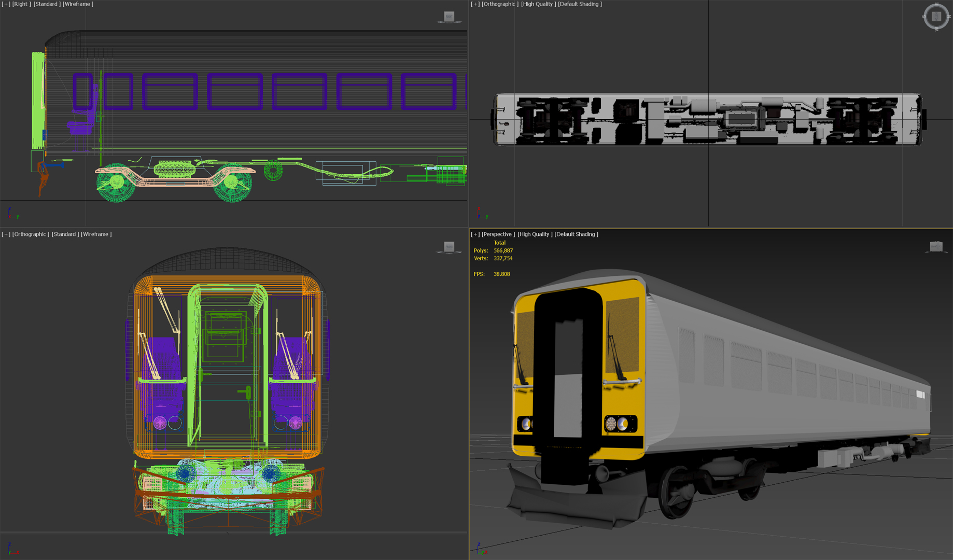Open the [+] menu of the Right viewport
953x560 pixels.
click(x=6, y=4)
